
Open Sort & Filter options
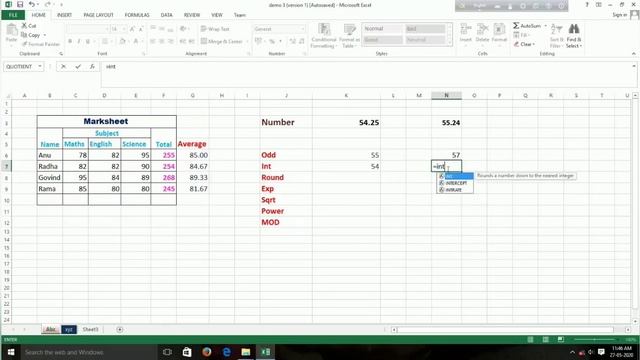click(x=556, y=36)
